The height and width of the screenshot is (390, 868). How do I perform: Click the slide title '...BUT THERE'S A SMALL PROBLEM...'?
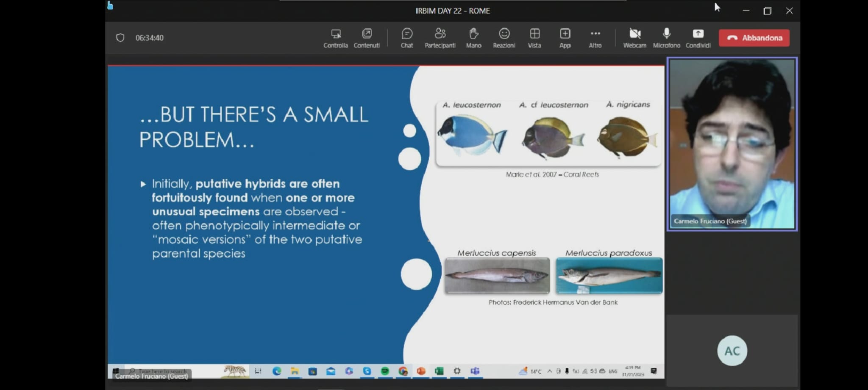click(x=254, y=127)
